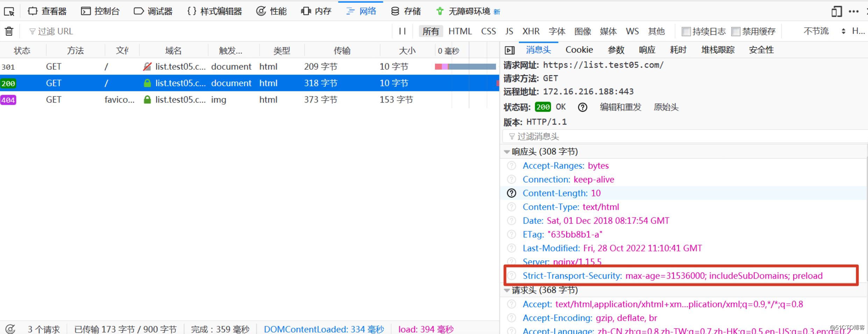Enable the 禁用缓存 checkbox
The width and height of the screenshot is (868, 334).
click(x=736, y=32)
